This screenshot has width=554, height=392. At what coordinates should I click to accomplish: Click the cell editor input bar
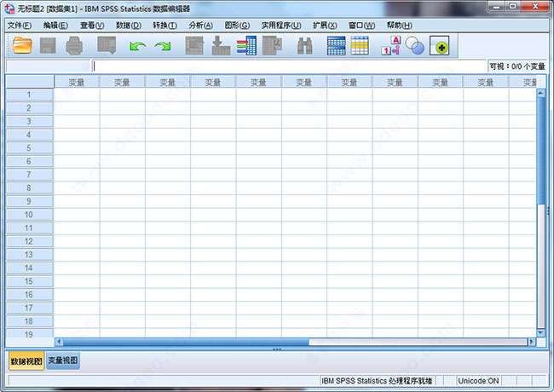pyautogui.click(x=290, y=66)
